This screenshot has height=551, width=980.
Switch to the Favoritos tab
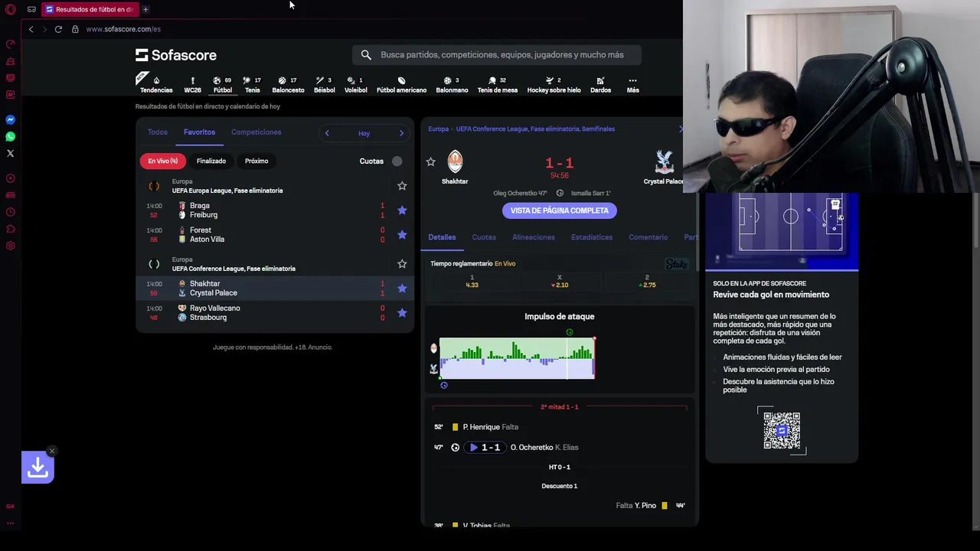click(199, 132)
